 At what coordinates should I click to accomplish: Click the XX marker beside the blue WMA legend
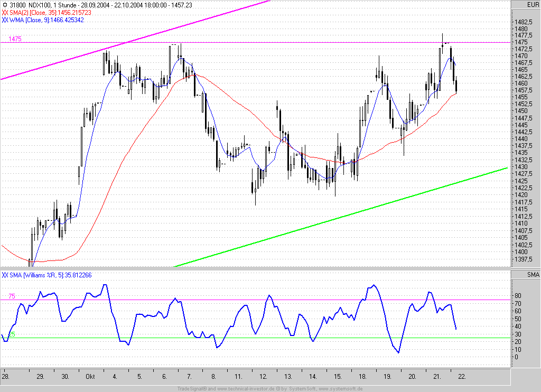pyautogui.click(x=5, y=20)
